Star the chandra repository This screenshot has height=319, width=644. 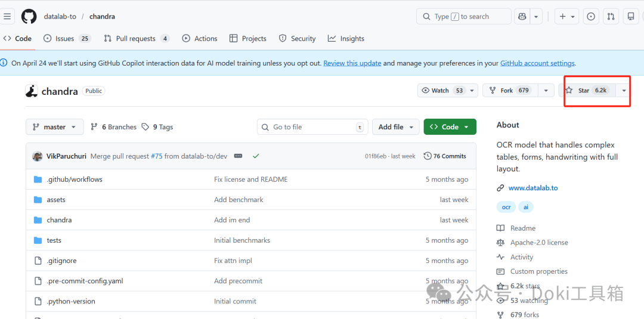(x=586, y=91)
